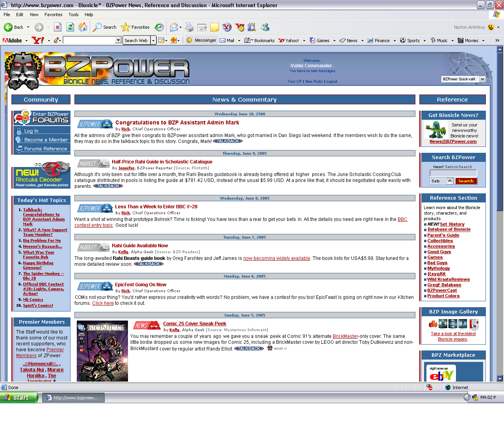Open the Database of Bionicle link
The height and width of the screenshot is (445, 504).
click(x=449, y=229)
